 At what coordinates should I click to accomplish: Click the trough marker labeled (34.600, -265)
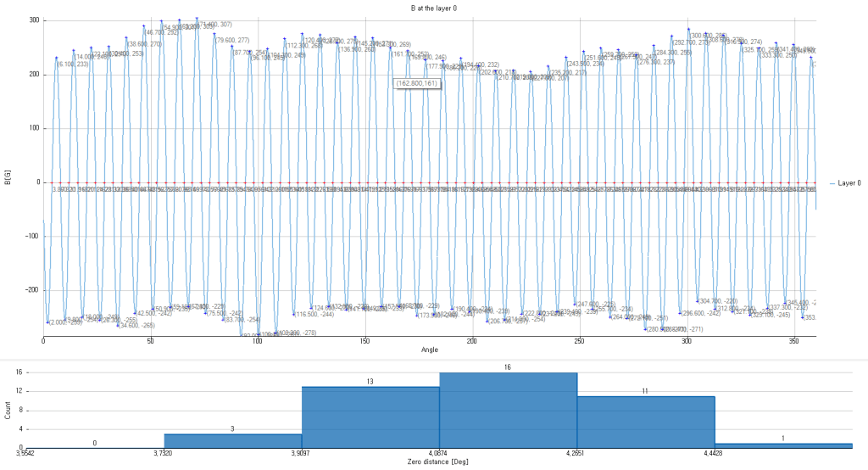tap(118, 325)
